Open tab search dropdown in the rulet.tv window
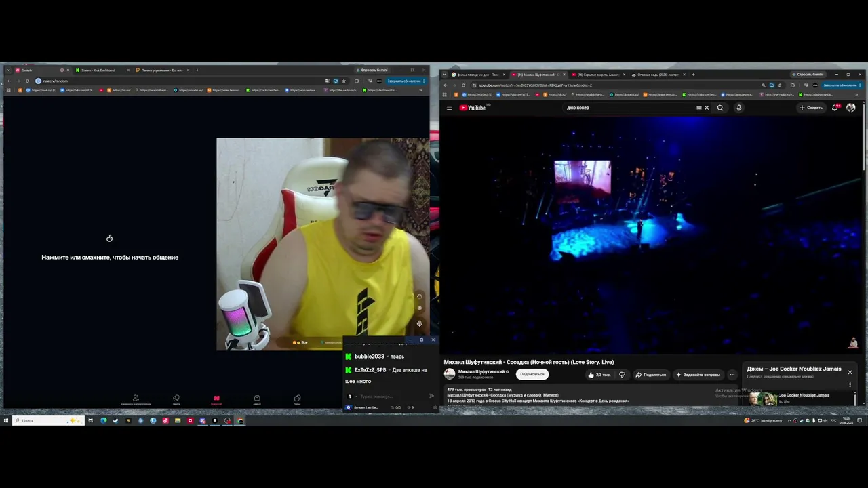This screenshot has width=868, height=488. tap(8, 70)
